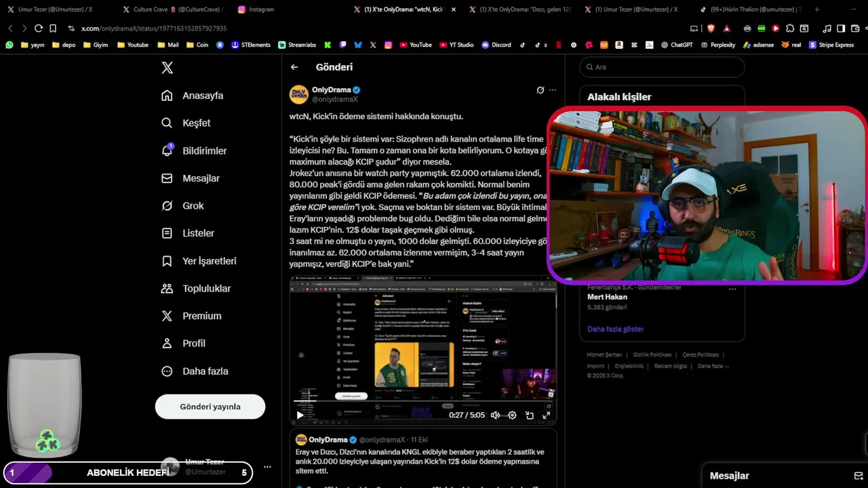Open WhatsApp bookmark

pyautogui.click(x=9, y=45)
